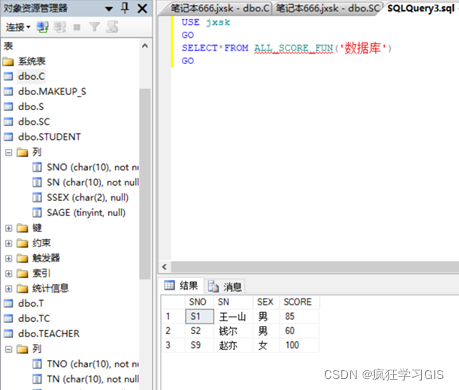Expand the 统计信息 folder

pos(9,289)
